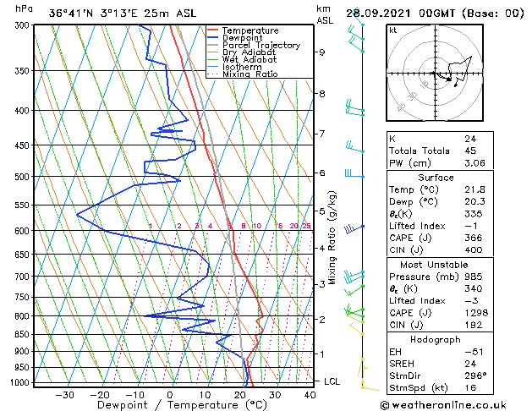Click the surface Lifted Index value -1
This screenshot has height=411, width=532.
coord(471,226)
